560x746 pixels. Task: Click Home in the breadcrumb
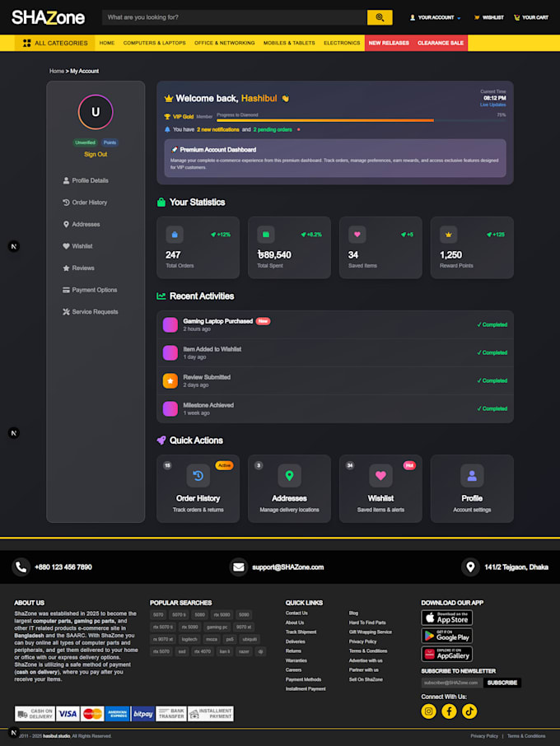tap(57, 72)
